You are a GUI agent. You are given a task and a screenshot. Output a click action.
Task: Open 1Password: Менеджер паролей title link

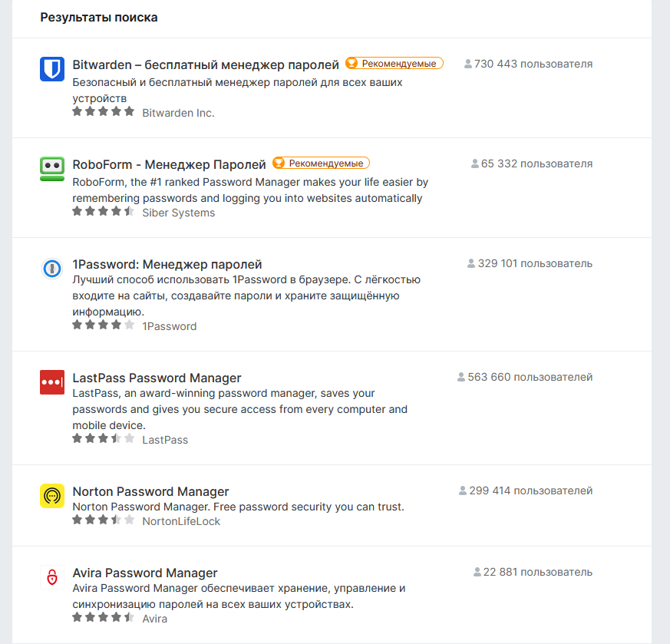[167, 265]
